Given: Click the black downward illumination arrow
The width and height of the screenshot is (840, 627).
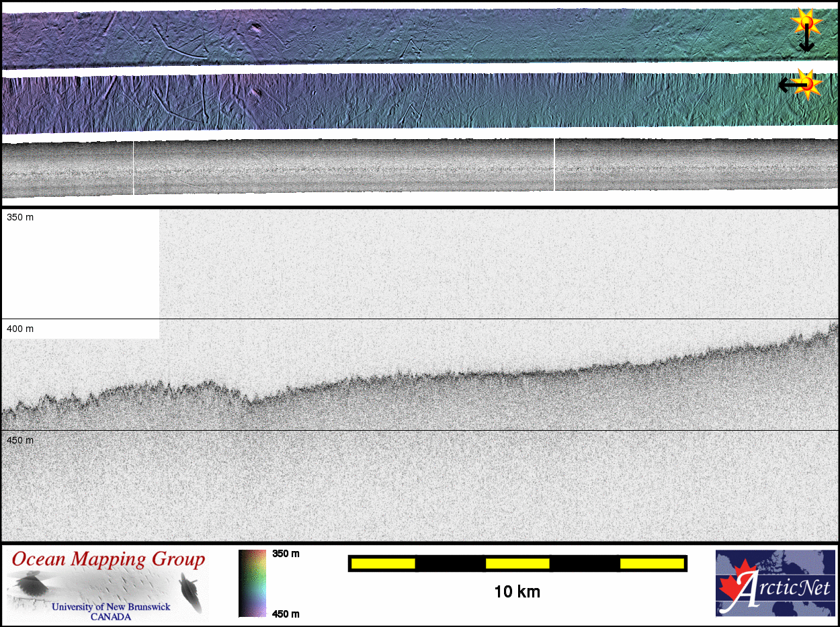Looking at the screenshot, I should [x=806, y=43].
